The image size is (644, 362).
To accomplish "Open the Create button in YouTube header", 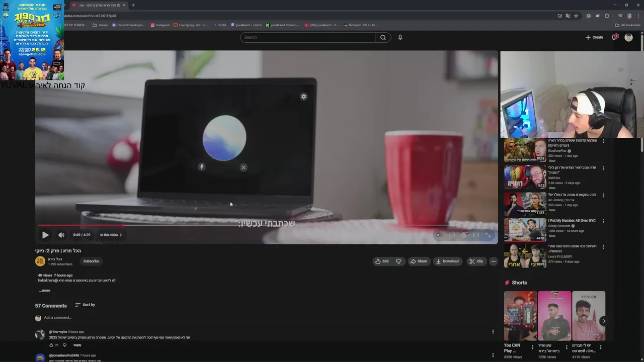I will [x=594, y=37].
